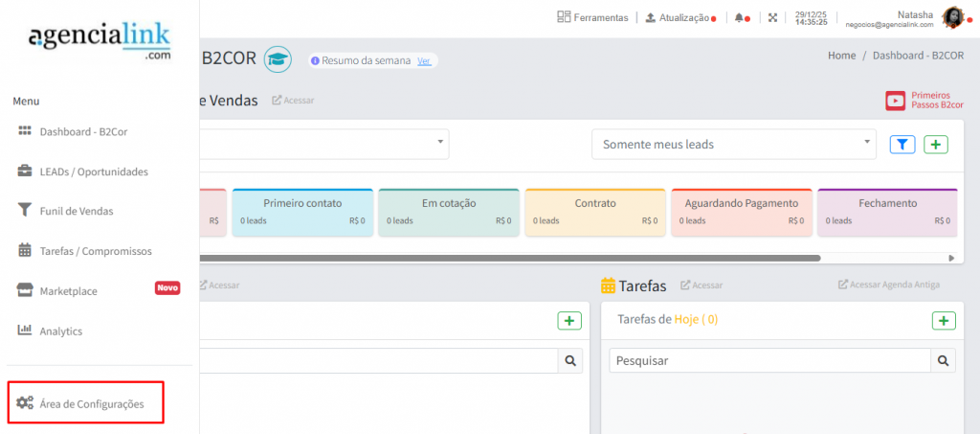The height and width of the screenshot is (434, 980).
Task: Click the 'Ver' link in Resumo da semana
Action: [424, 60]
